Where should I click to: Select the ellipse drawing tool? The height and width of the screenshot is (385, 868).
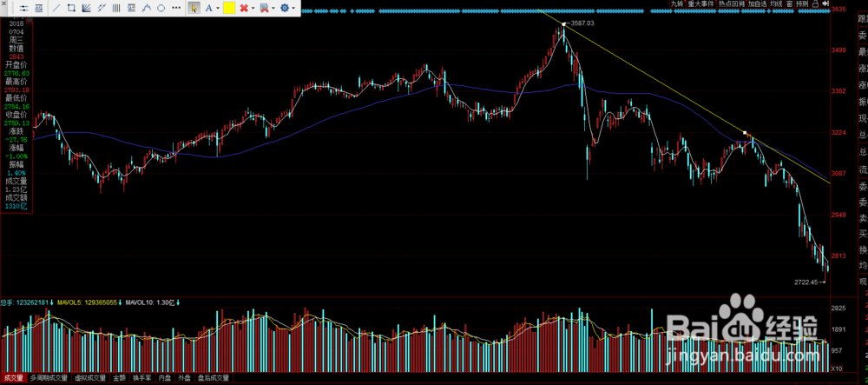(x=161, y=9)
